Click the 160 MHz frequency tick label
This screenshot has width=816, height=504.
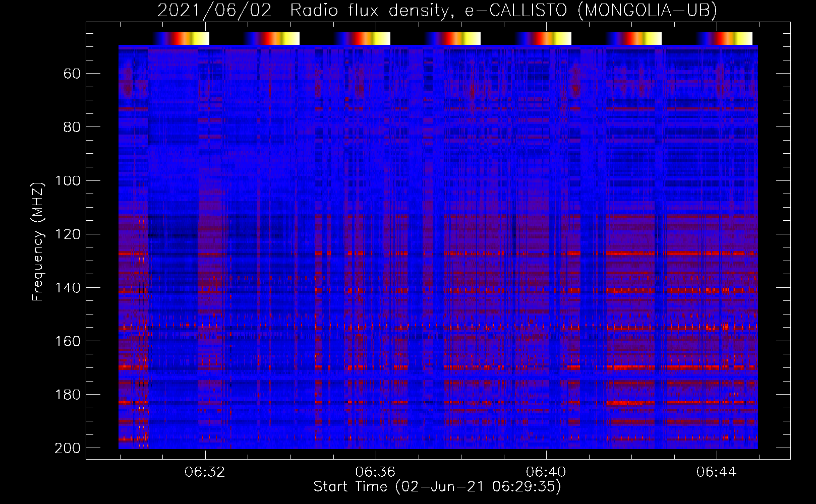[x=68, y=341]
